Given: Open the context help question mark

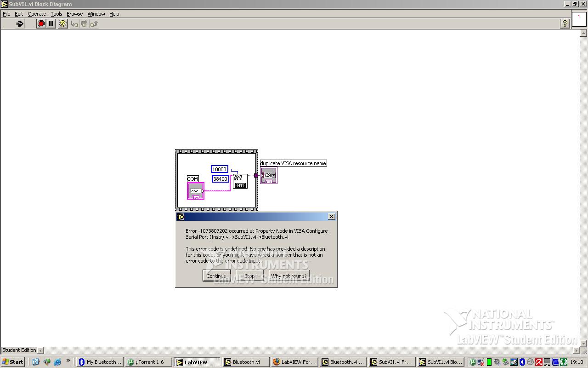Looking at the screenshot, I should click(x=565, y=23).
